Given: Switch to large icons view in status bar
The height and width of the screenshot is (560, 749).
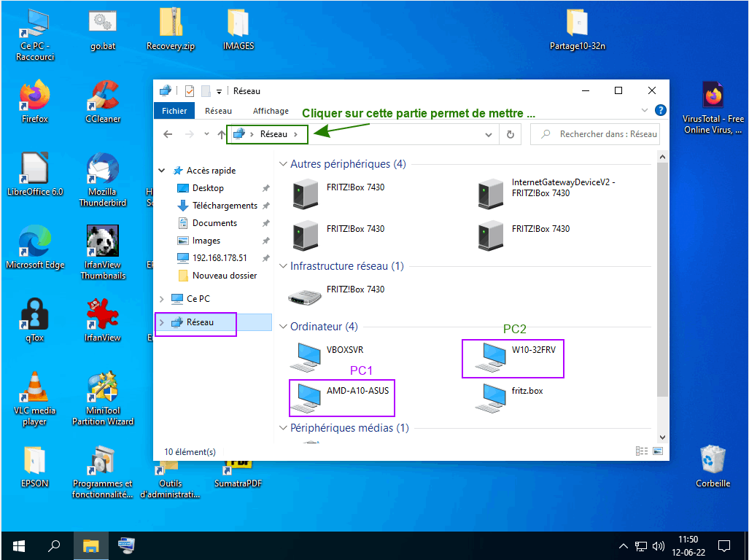Looking at the screenshot, I should click(x=658, y=451).
